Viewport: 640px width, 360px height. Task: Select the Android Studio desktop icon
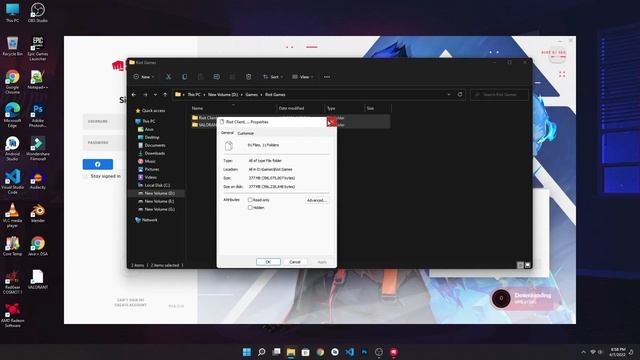tap(13, 148)
